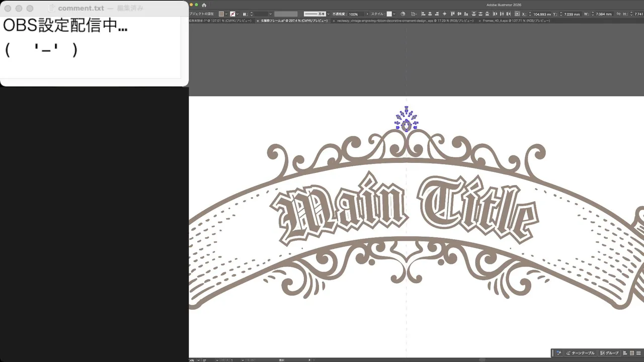Click the opacity 100% field
Image resolution: width=644 pixels, height=362 pixels.
(x=356, y=14)
